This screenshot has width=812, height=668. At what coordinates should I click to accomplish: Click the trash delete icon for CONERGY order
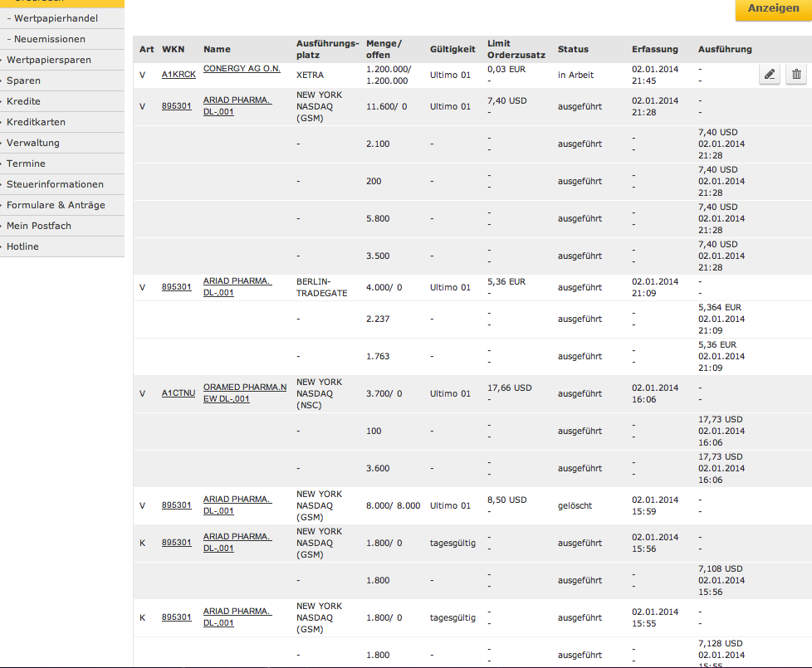pos(796,75)
